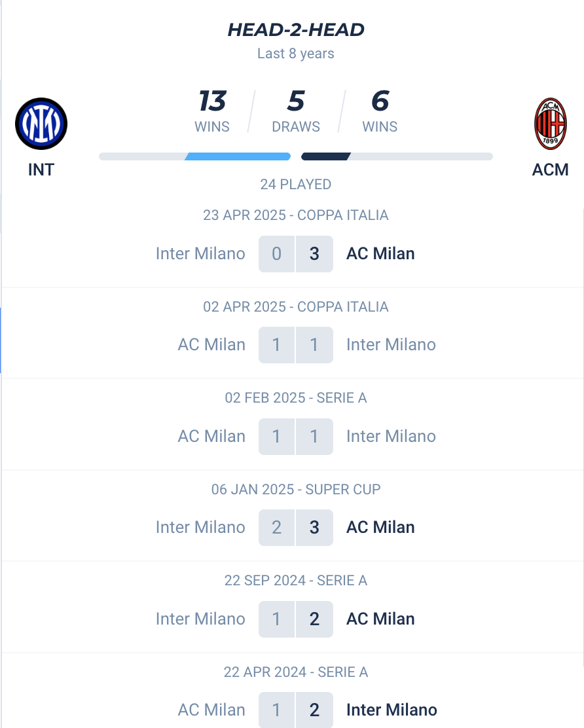Click the 2-3 Super Cup score box
This screenshot has width=584, height=728.
pos(296,528)
